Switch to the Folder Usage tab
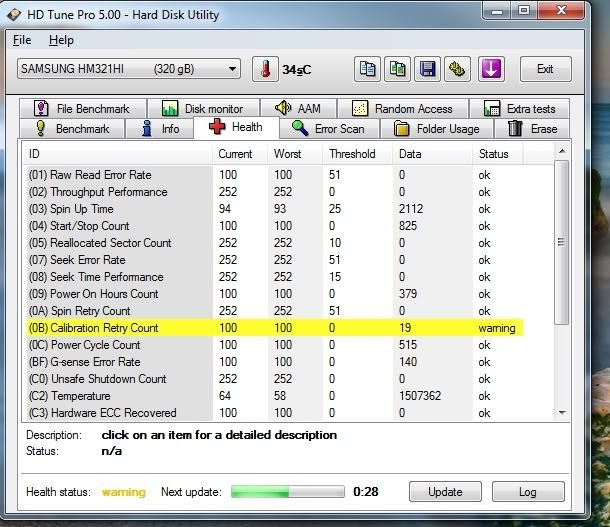This screenshot has width=610, height=527. [x=436, y=129]
